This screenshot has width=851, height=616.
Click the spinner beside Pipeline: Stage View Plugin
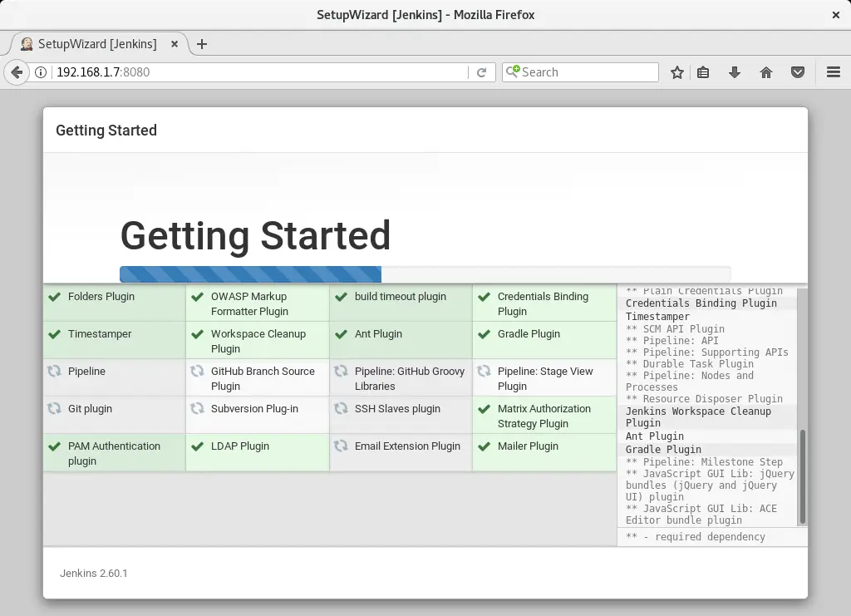485,372
